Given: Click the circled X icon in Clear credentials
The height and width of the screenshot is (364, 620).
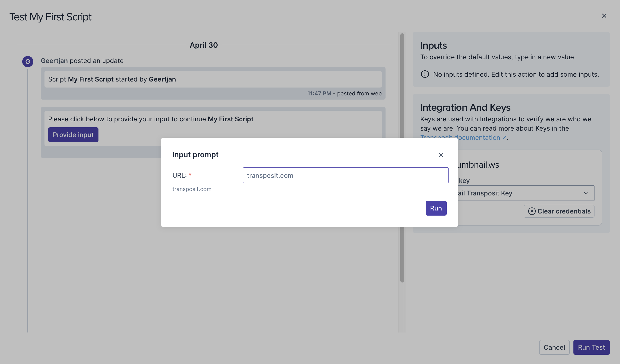Looking at the screenshot, I should (x=531, y=211).
